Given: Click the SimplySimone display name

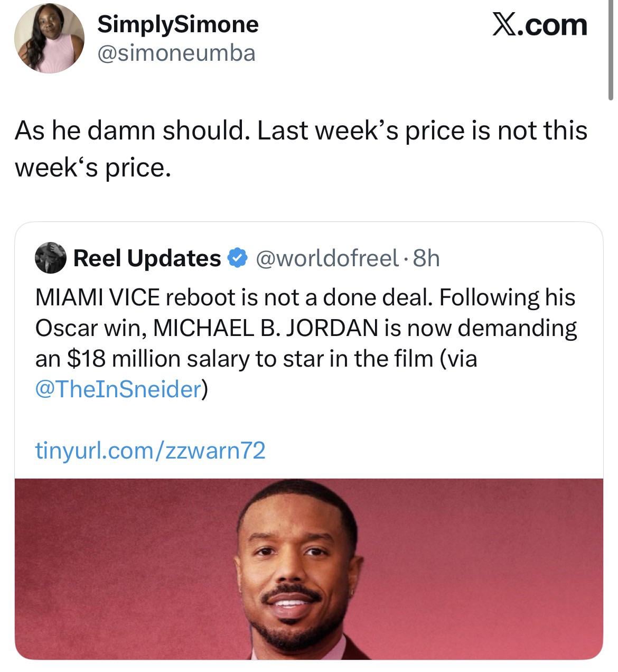Looking at the screenshot, I should (178, 24).
